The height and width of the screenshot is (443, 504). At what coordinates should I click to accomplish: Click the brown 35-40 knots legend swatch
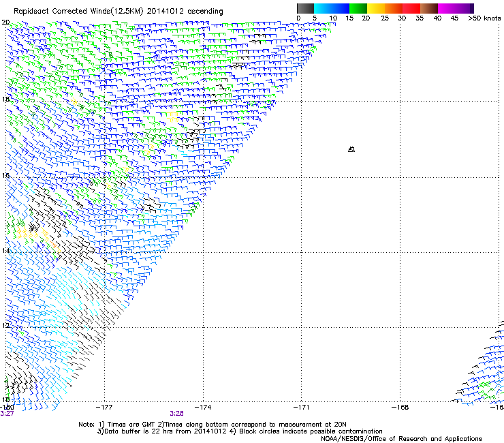pyautogui.click(x=429, y=8)
